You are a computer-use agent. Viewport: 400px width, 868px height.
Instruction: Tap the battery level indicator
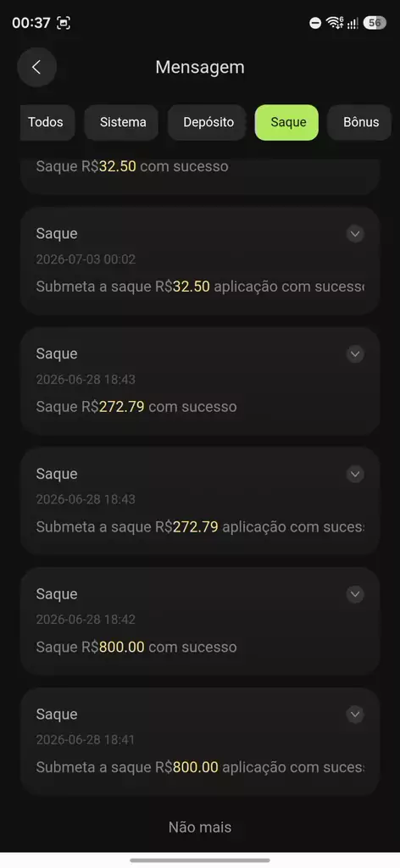click(375, 23)
